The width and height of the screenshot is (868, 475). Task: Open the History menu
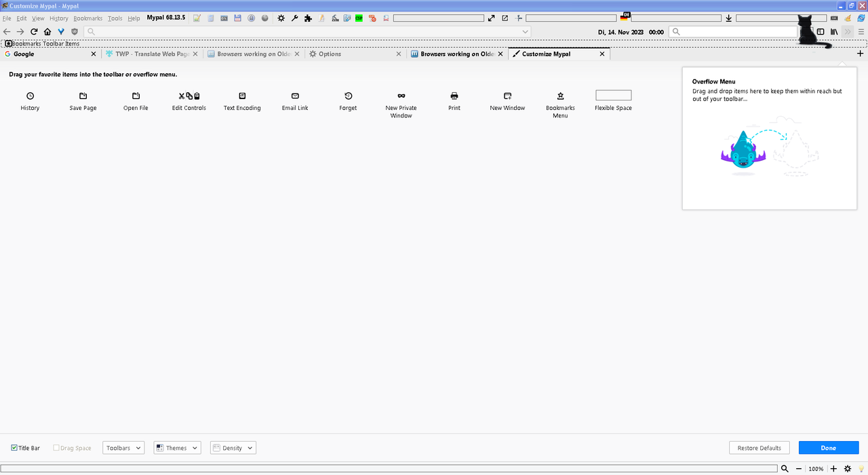click(x=58, y=18)
